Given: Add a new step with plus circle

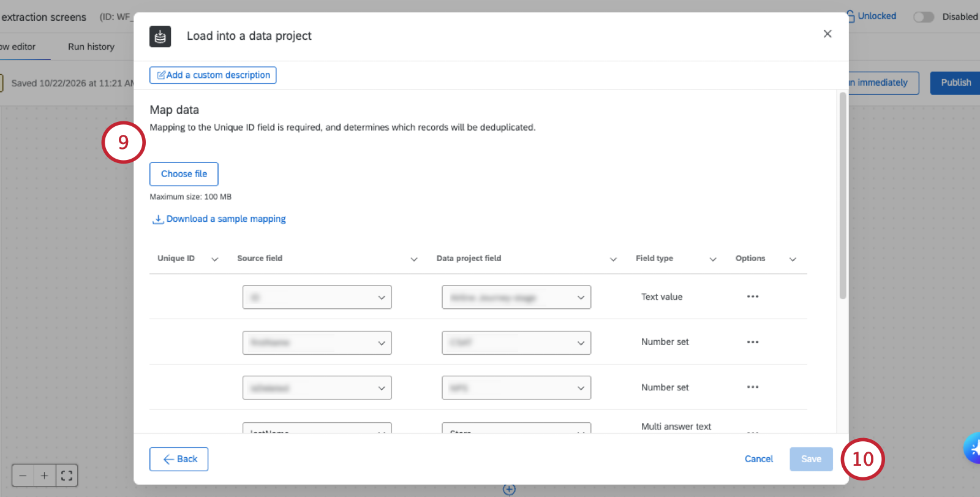Looking at the screenshot, I should tap(509, 490).
